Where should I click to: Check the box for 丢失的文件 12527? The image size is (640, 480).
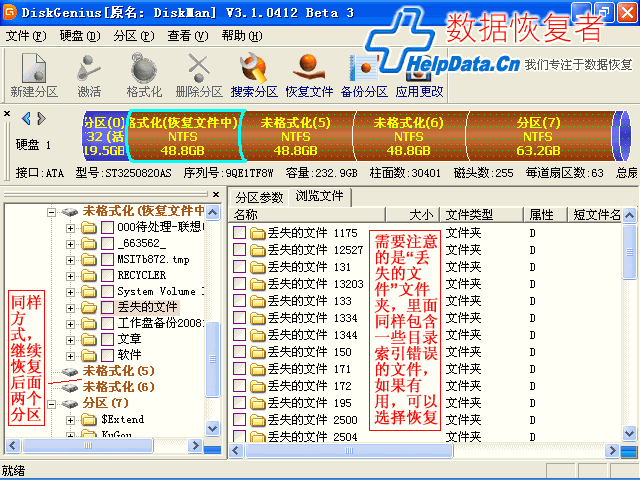tap(239, 249)
